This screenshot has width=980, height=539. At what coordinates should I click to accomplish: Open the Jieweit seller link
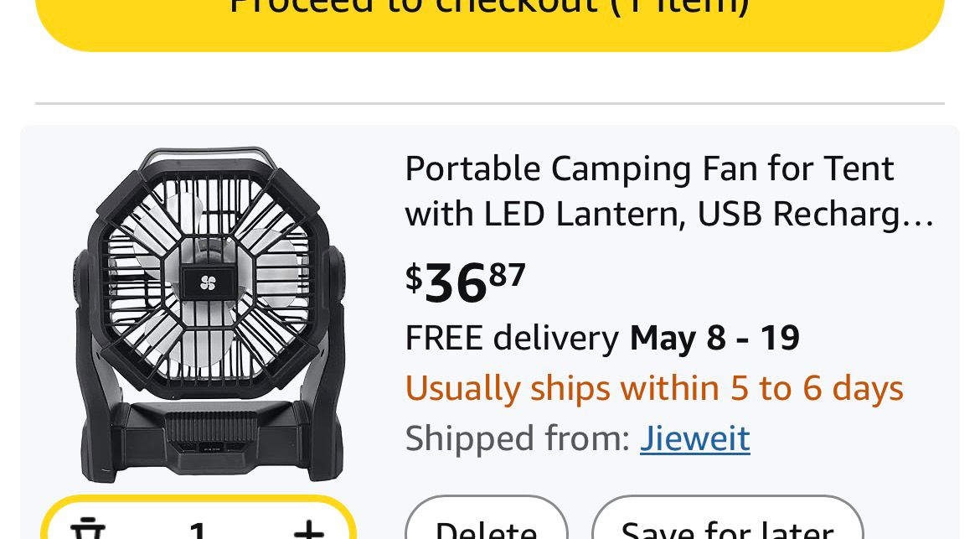click(x=694, y=438)
